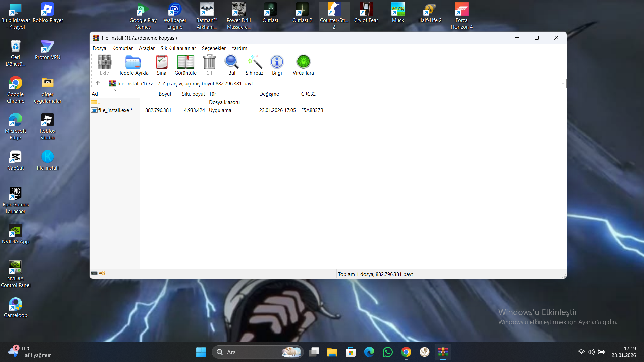
Task: Open the Wi-Fi network tray icon
Action: [581, 352]
